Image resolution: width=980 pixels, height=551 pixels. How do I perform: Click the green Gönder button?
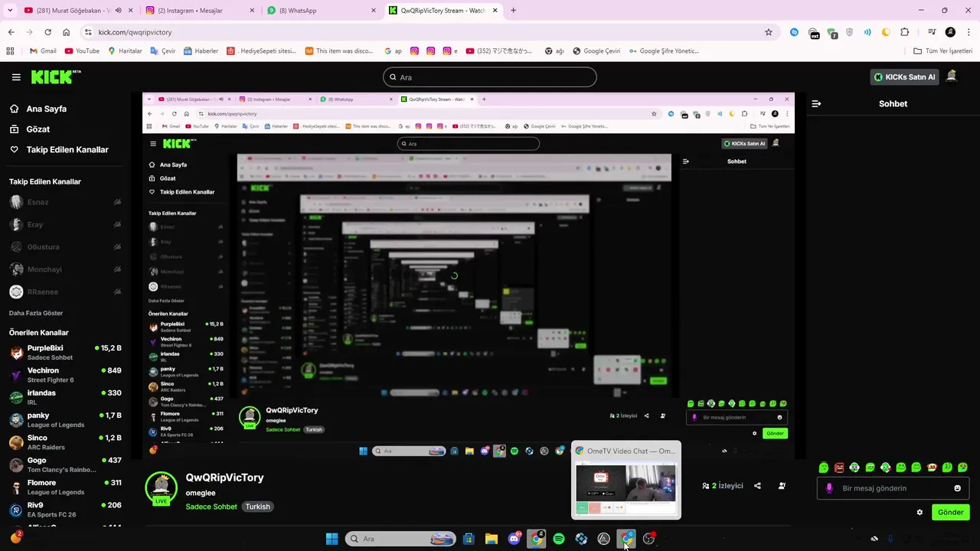(x=950, y=512)
